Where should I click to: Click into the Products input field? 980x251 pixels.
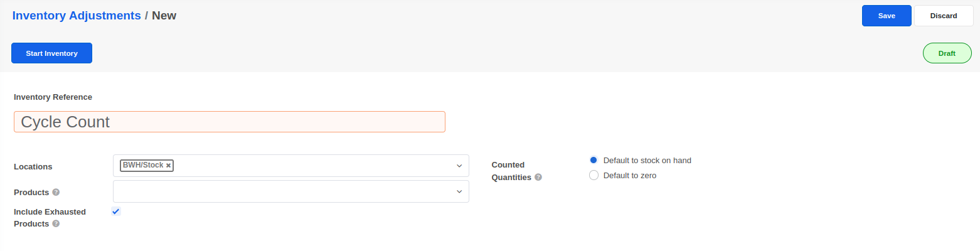click(x=282, y=192)
